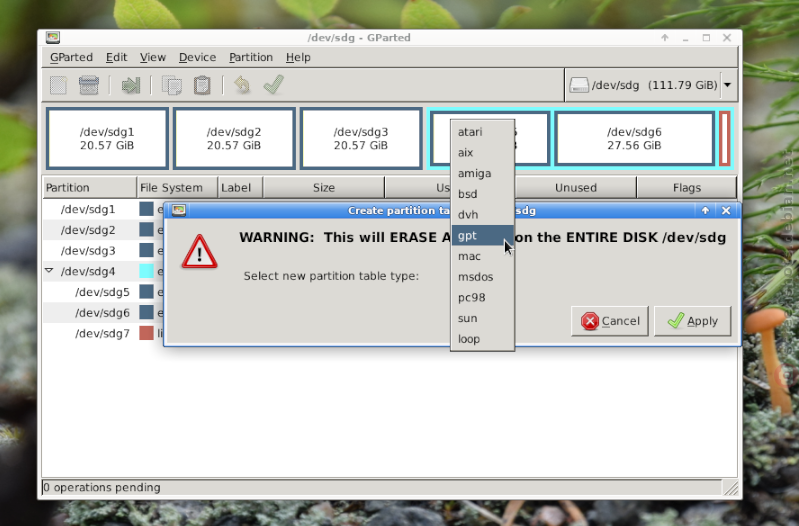Pick msdos partition table type
This screenshot has height=526, width=799.
(x=482, y=277)
